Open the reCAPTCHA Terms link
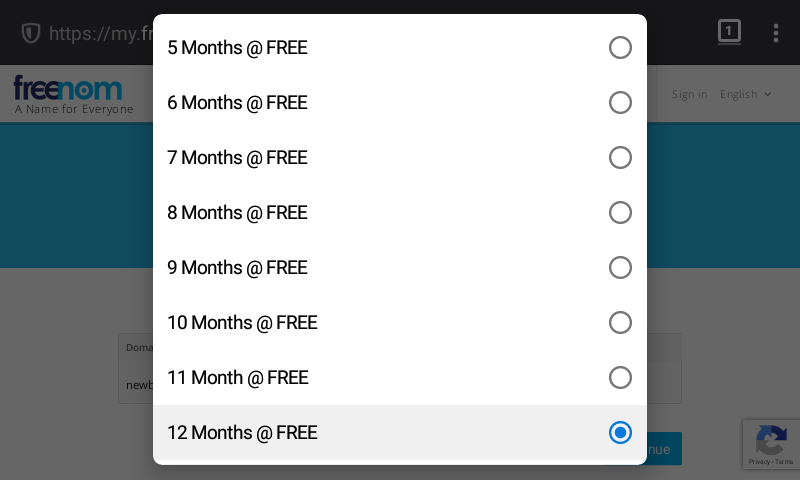The height and width of the screenshot is (480, 800). pos(784,461)
